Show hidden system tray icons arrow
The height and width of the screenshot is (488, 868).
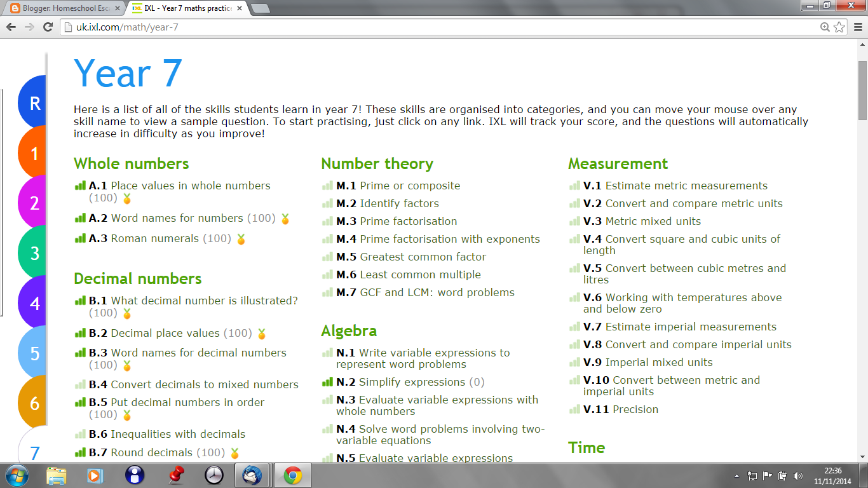(x=736, y=475)
